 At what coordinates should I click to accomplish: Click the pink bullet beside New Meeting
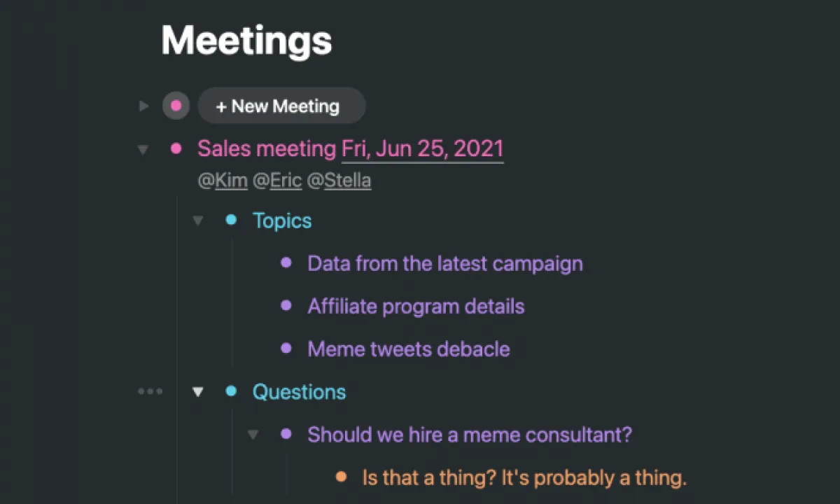[x=176, y=106]
